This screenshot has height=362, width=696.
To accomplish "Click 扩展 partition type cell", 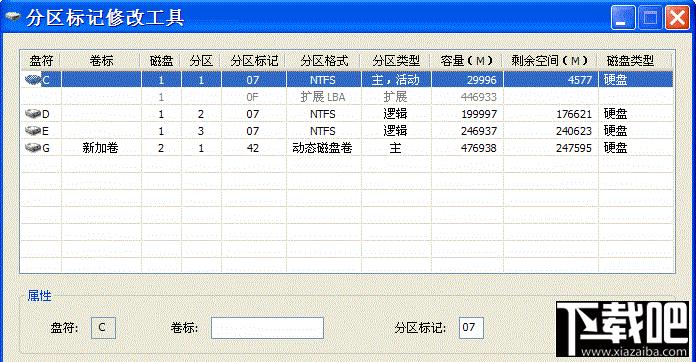I will pyautogui.click(x=395, y=97).
